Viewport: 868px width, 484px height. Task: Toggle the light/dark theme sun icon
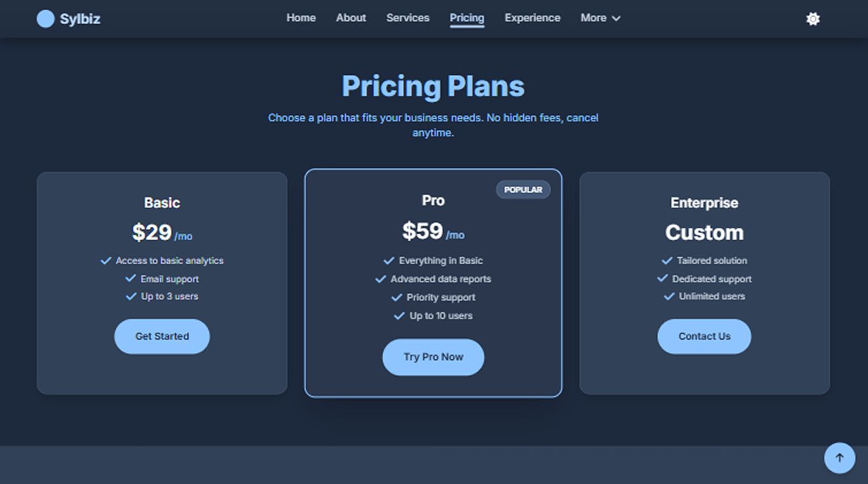[x=813, y=19]
